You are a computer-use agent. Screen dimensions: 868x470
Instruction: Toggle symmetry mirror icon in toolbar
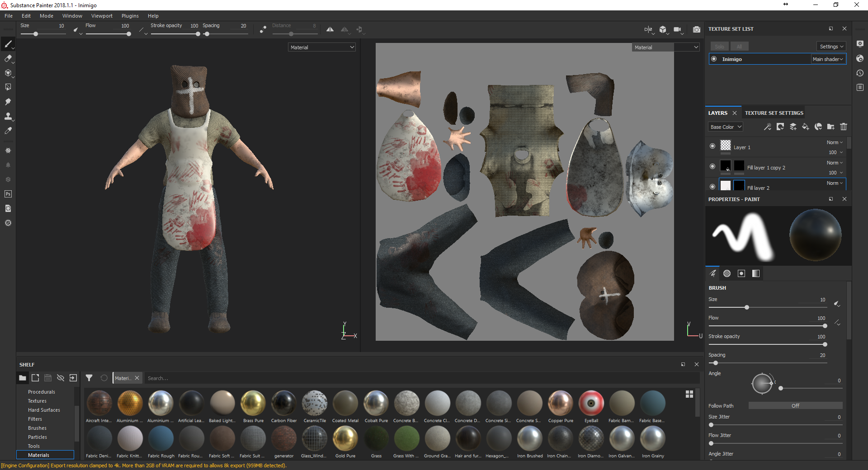[x=330, y=29]
